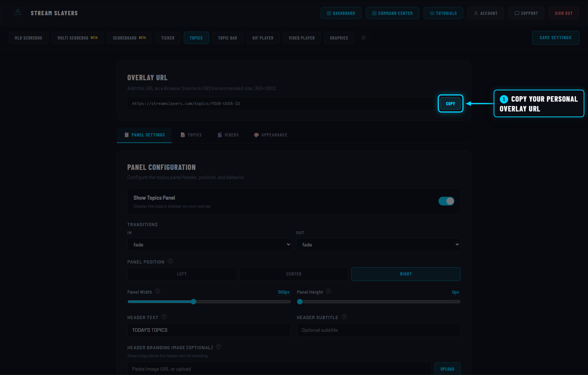Open the Multi Scorebug beta section
Screen dimensions: 588x375
coord(78,38)
